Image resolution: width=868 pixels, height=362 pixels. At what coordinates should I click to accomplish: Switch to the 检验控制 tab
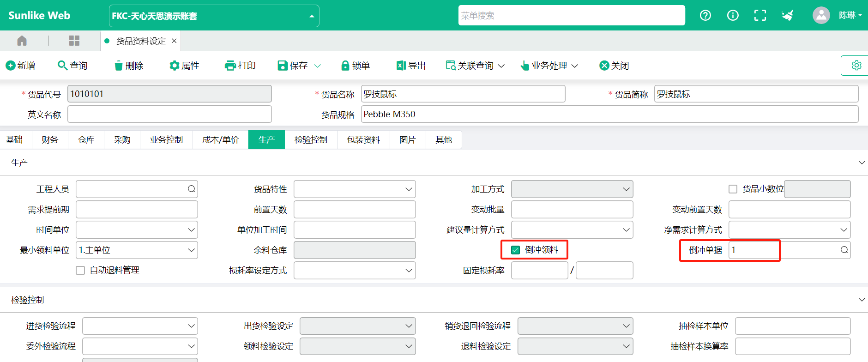311,140
